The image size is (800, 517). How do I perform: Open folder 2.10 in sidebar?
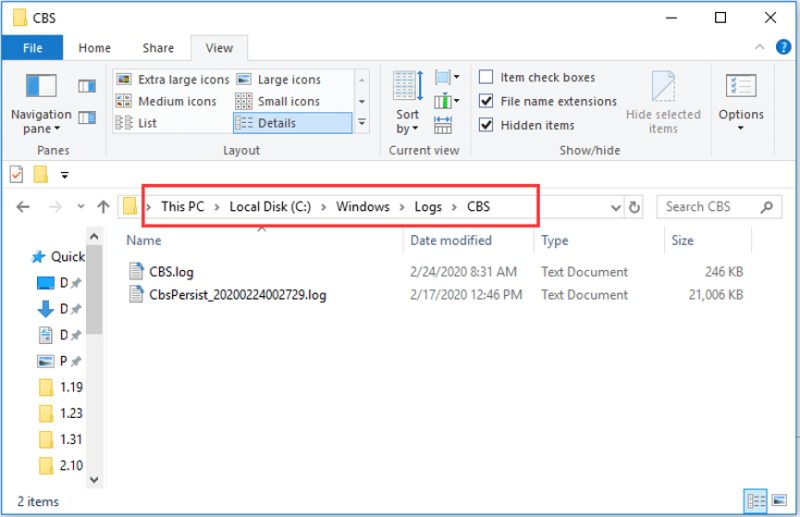(60, 465)
